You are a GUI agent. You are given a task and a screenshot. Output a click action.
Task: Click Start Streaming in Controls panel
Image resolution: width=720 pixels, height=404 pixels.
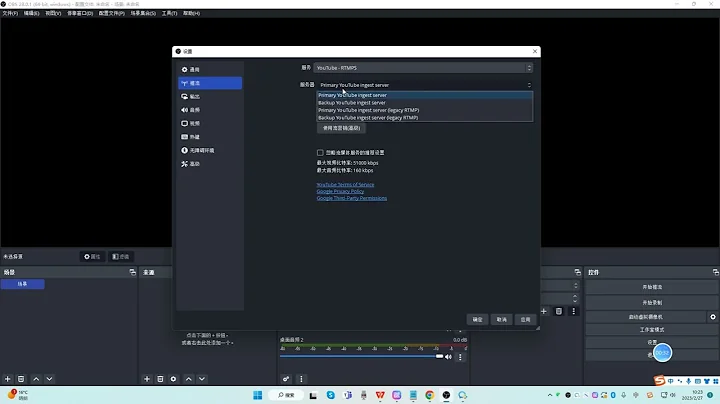[x=652, y=287]
